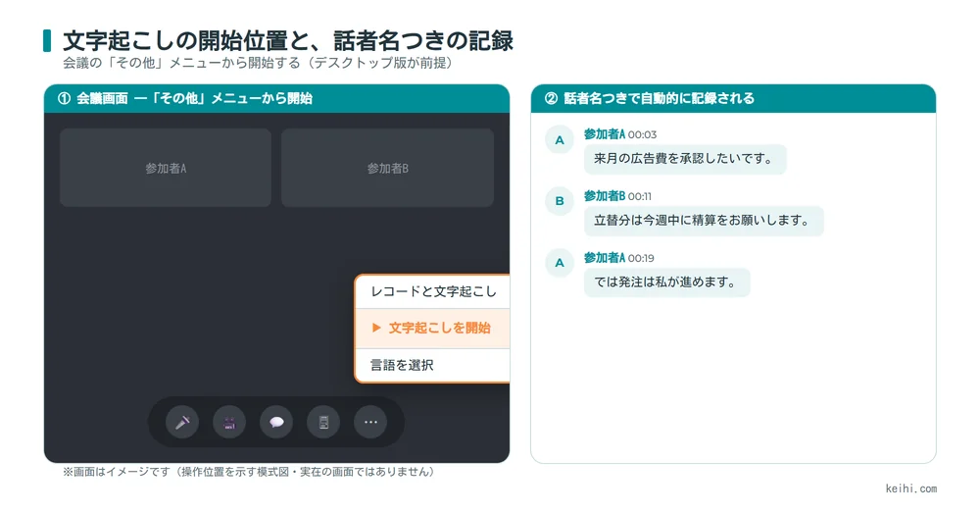
Task: Click the message 来月の広告費を承認したいです。
Action: (685, 159)
